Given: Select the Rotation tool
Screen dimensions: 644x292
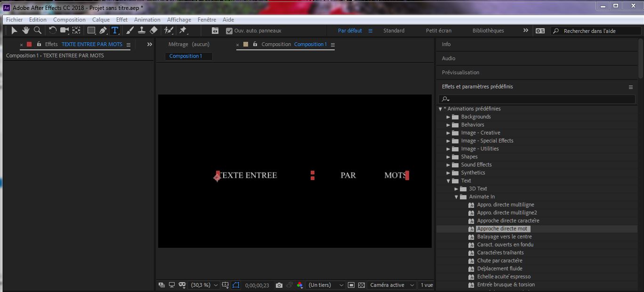Looking at the screenshot, I should (53, 31).
